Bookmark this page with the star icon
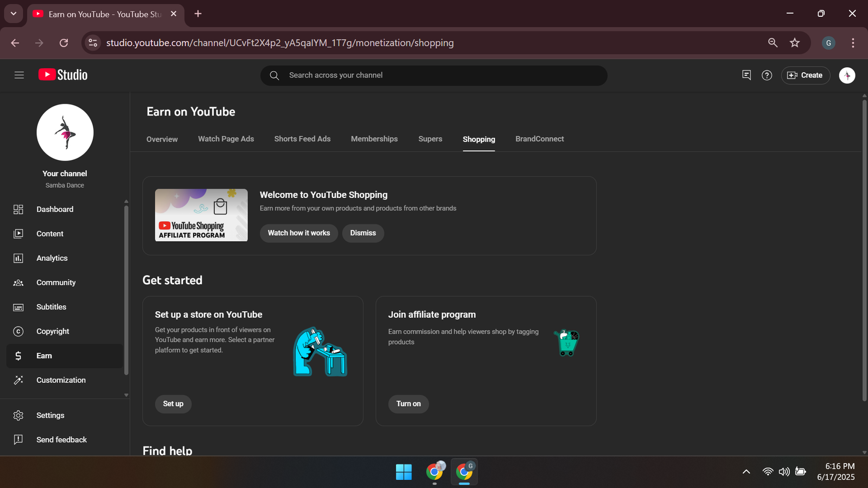The height and width of the screenshot is (488, 868). pyautogui.click(x=795, y=43)
